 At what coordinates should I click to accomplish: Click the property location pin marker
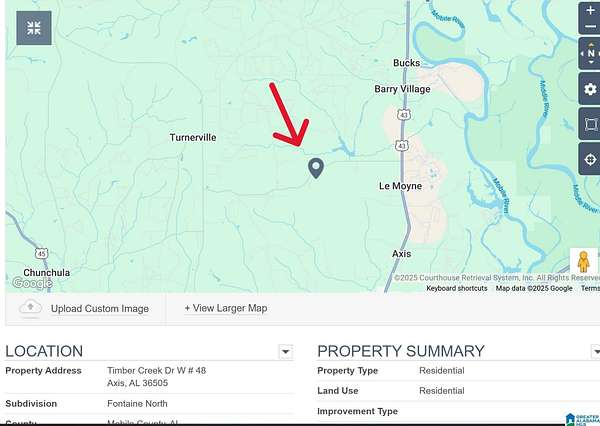(316, 168)
